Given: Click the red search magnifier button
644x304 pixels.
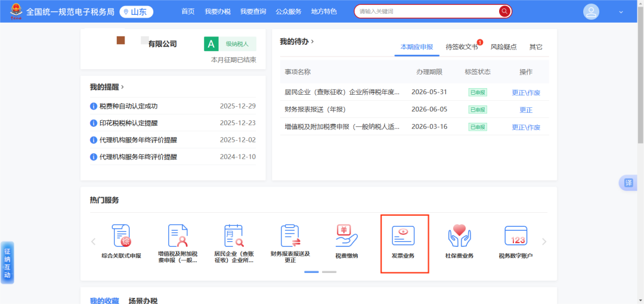Looking at the screenshot, I should [x=504, y=11].
